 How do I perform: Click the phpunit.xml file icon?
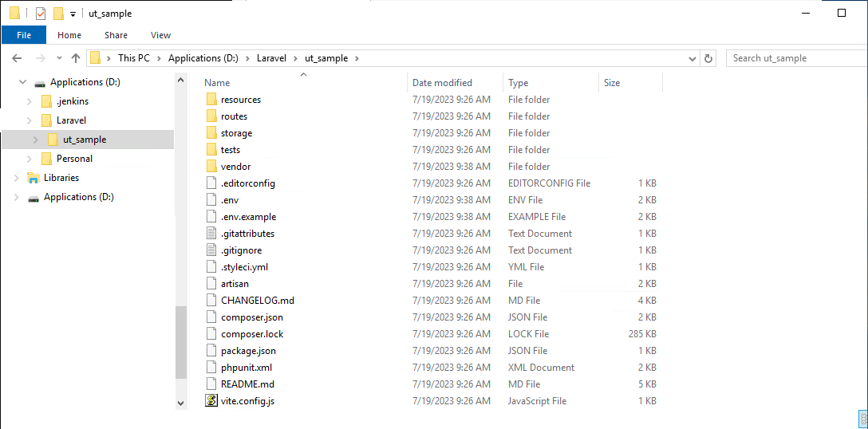211,367
